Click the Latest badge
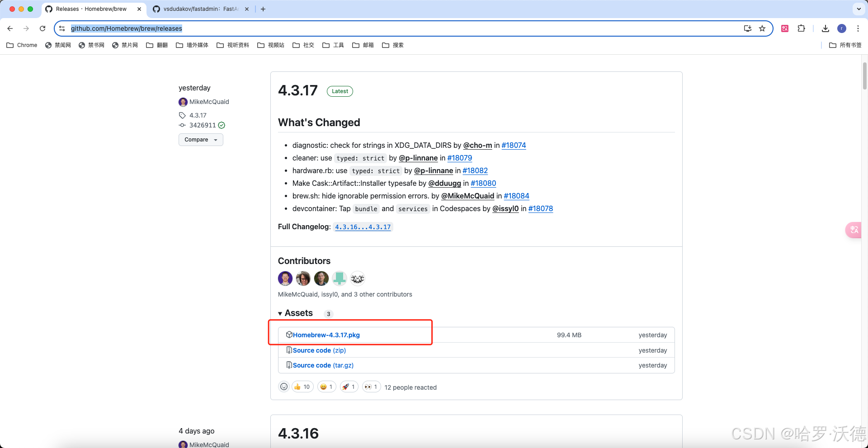 pyautogui.click(x=340, y=91)
